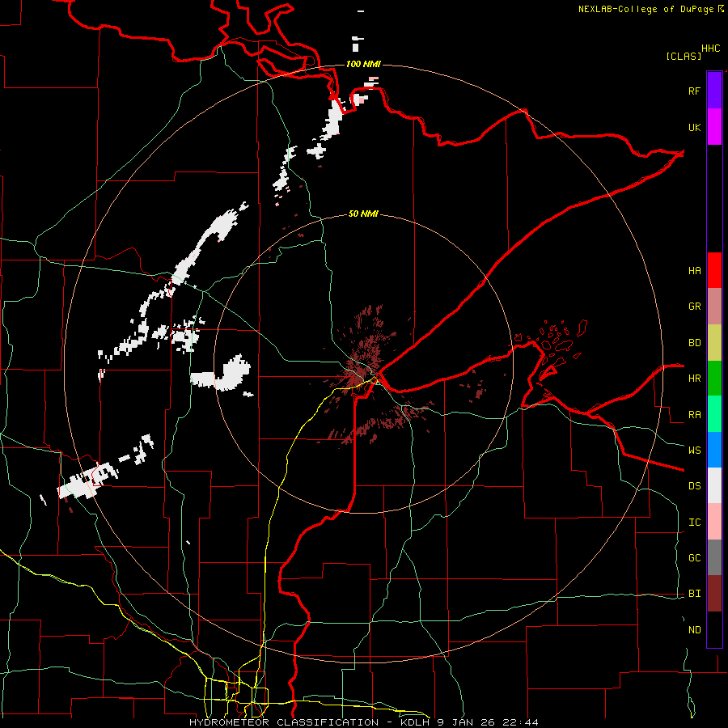728x728 pixels.
Task: Click the BI brown legend swatch
Action: [714, 594]
